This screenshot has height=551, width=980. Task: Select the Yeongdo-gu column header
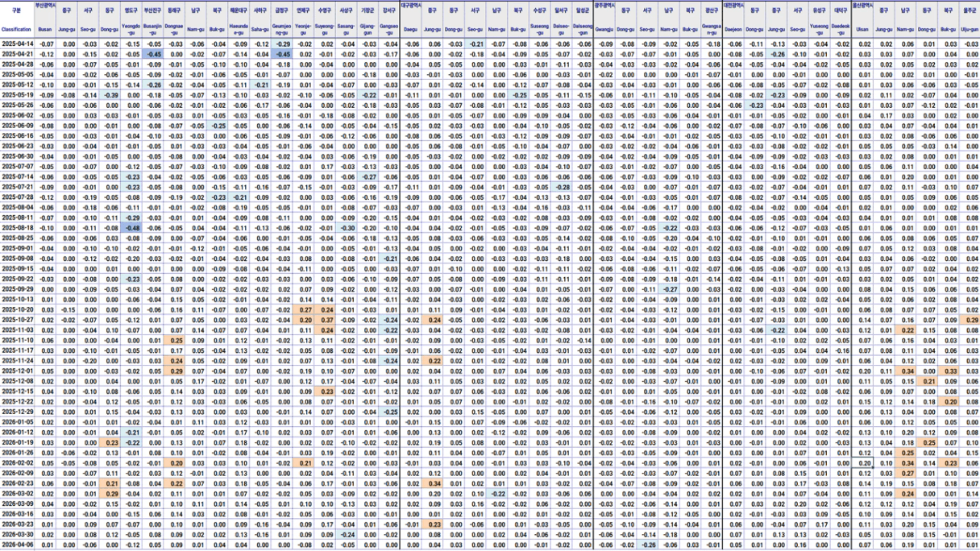(x=132, y=29)
